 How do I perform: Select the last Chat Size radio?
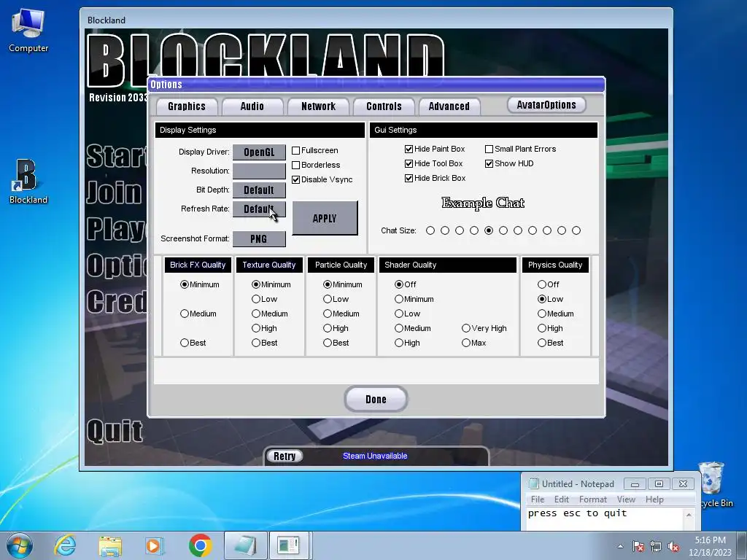[576, 230]
